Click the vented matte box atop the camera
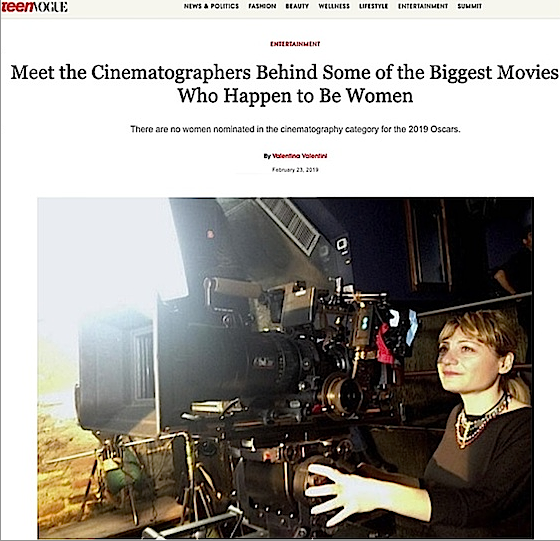This screenshot has height=541, width=560. 293,223
